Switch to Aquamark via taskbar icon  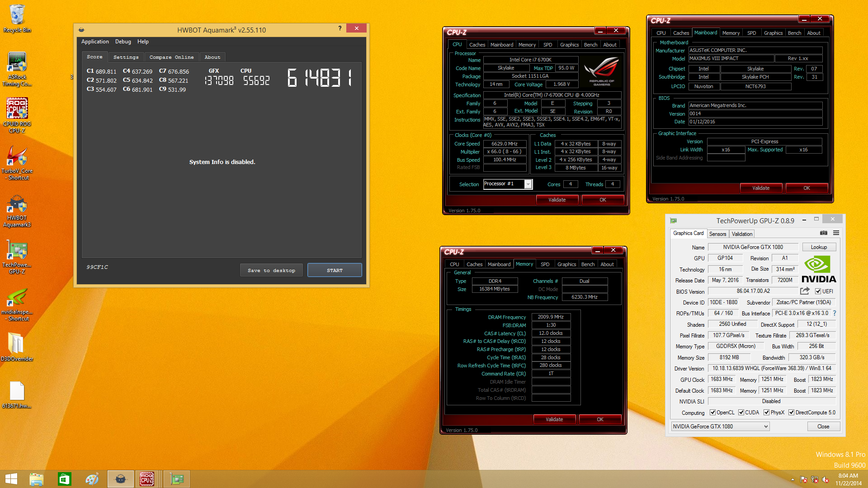point(120,479)
